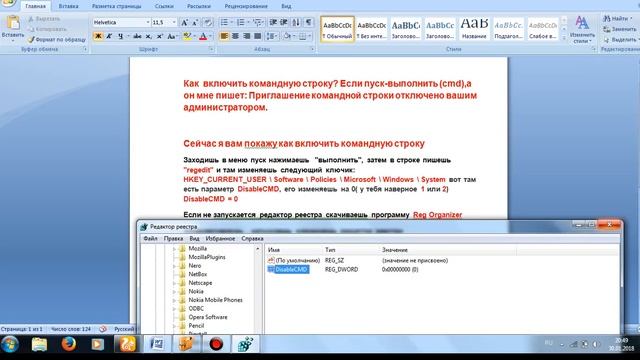Image resolution: width=640 pixels, height=360 pixels.
Task: Open the Helvetica font name dropdown
Action: coord(148,22)
